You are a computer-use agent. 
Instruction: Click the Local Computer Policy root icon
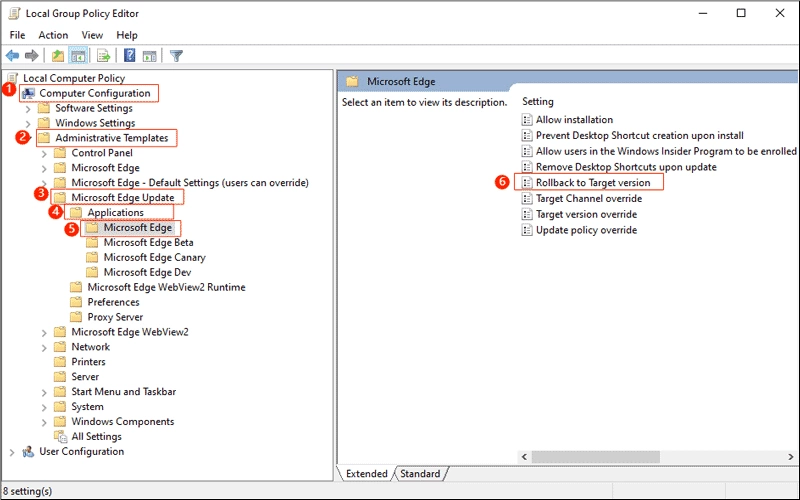[13, 78]
